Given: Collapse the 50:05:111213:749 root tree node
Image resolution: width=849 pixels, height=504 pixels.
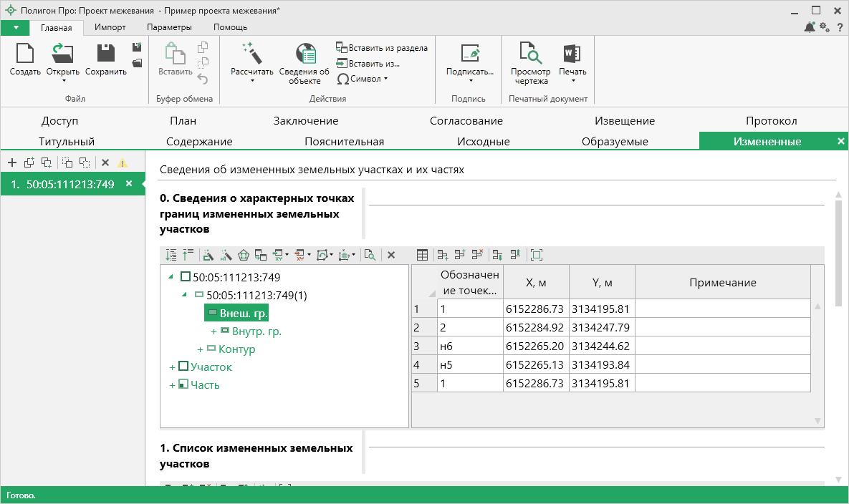Looking at the screenshot, I should pos(171,277).
